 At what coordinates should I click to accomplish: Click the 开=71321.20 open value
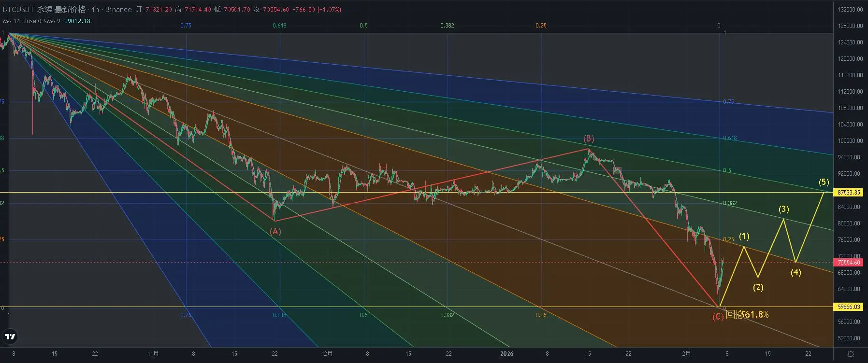click(x=154, y=10)
